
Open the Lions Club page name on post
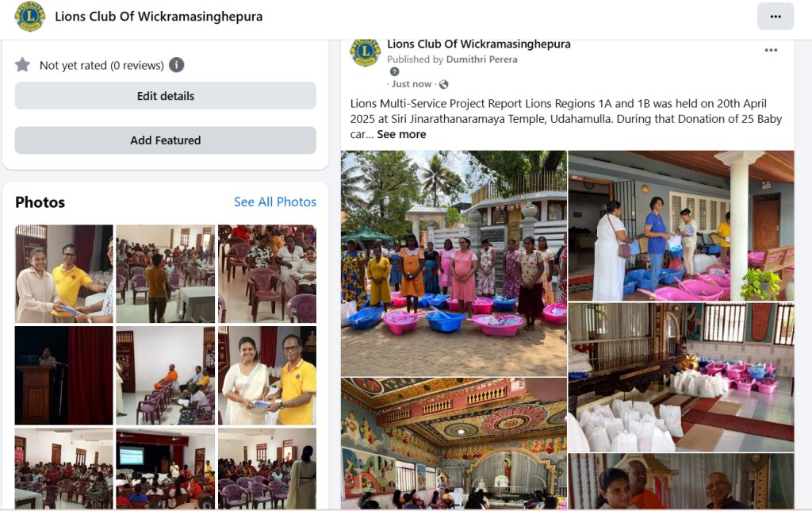(x=479, y=44)
